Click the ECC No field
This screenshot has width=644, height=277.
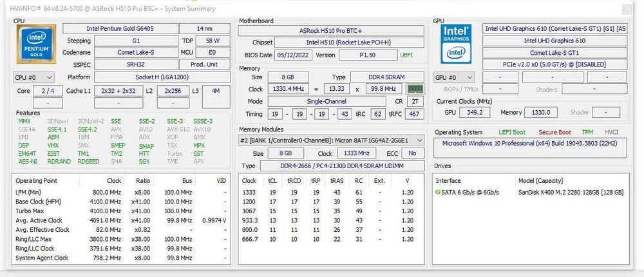click(412, 153)
